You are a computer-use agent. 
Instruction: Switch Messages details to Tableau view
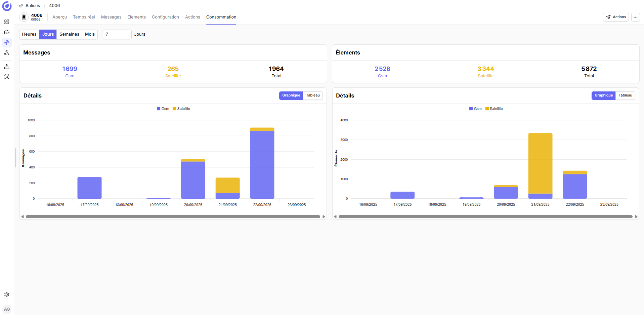click(313, 95)
